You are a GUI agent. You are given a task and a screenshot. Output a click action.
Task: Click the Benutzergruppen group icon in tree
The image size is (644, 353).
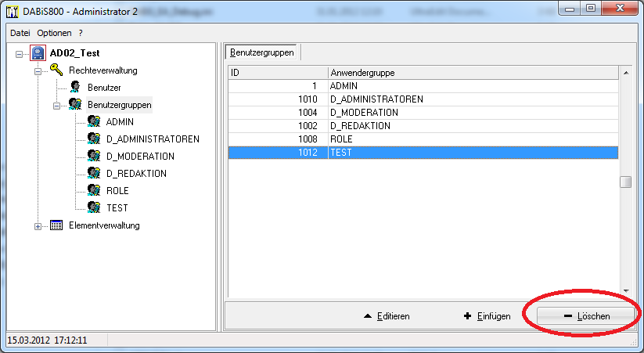(x=75, y=104)
